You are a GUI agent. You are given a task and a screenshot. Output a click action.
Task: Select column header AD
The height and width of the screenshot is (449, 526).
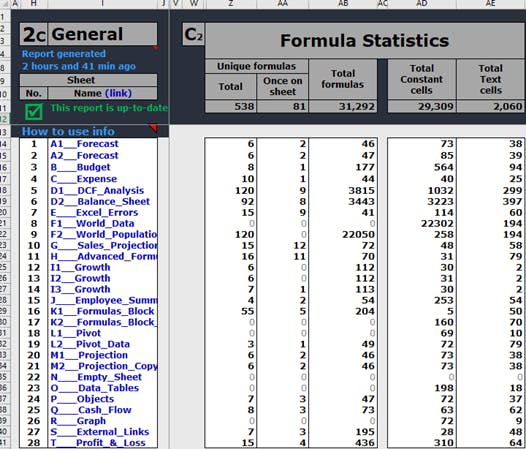point(422,4)
